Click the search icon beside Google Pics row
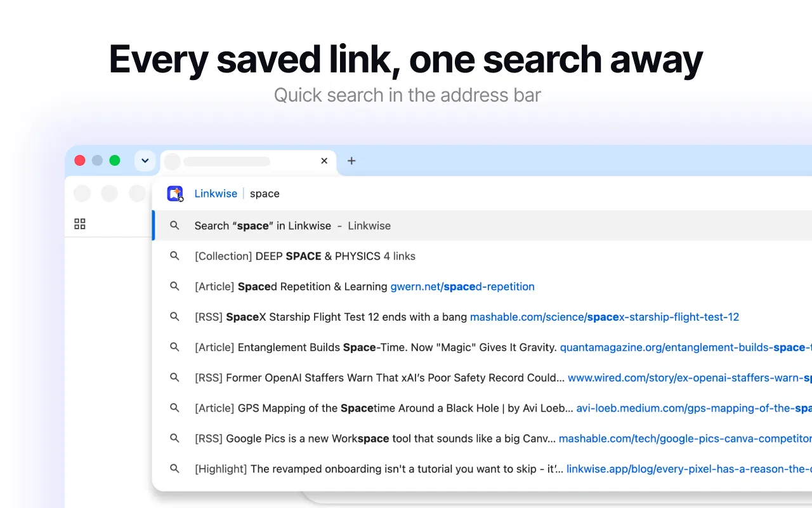812x508 pixels. pos(174,438)
